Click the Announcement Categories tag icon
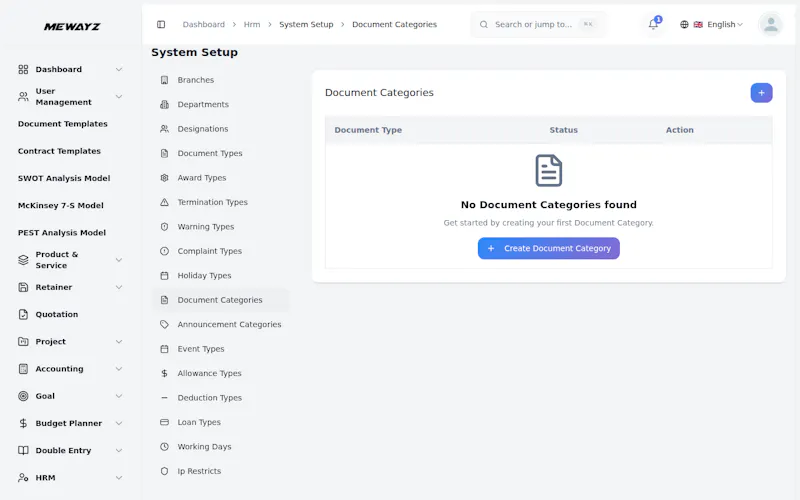Screen dimensions: 800x500 [164, 324]
